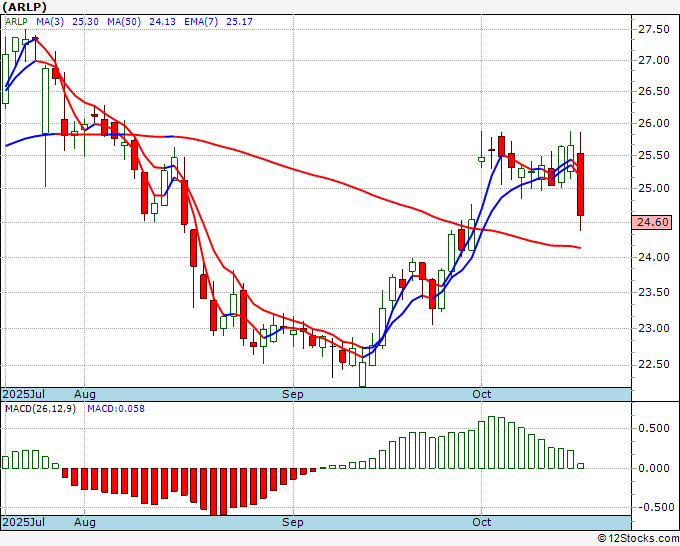Click the 25.00 price axis label
Viewport: 680px width, 546px height.
point(654,188)
